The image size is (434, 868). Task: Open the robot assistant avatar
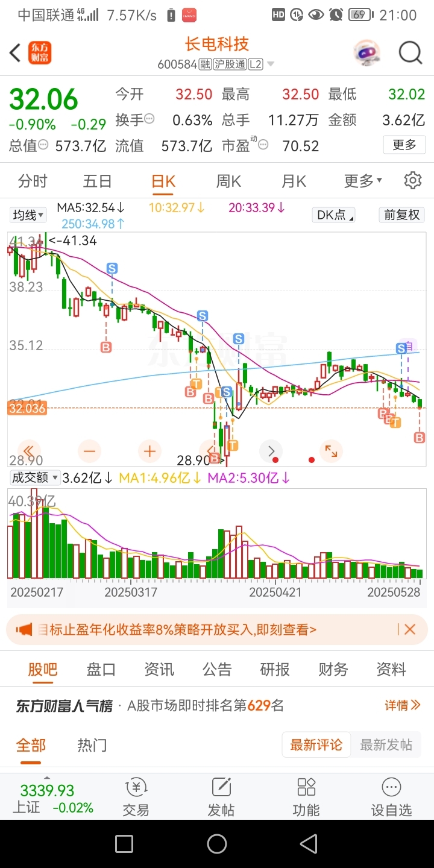pos(367,53)
